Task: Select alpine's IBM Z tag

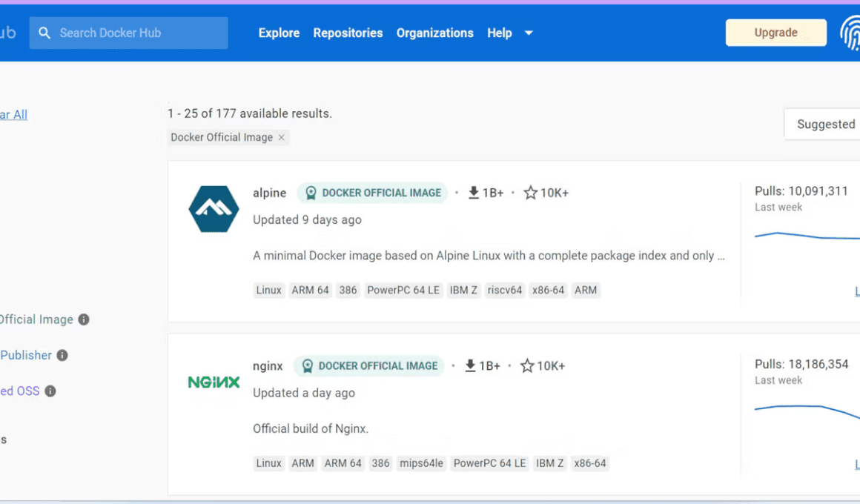Action: point(463,290)
